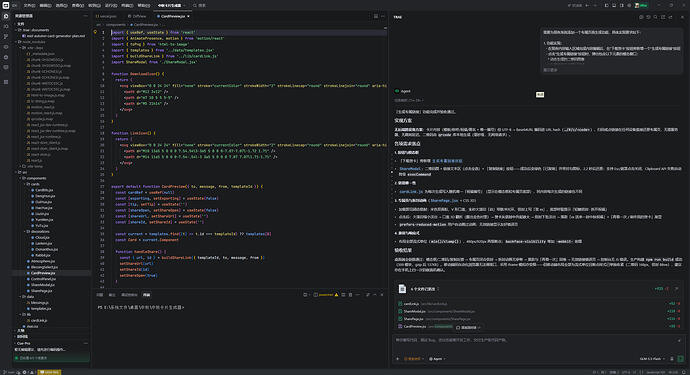Open the Edit menu
690x375 pixels.
click(45, 5)
